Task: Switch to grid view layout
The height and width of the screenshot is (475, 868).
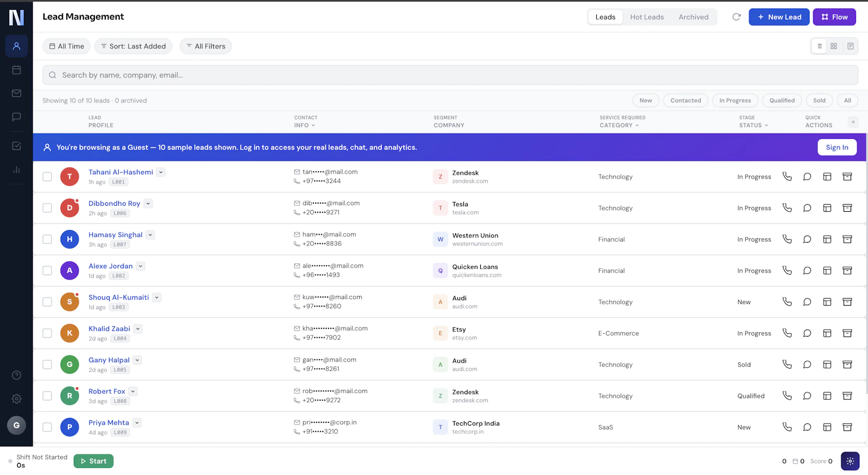Action: (x=834, y=46)
